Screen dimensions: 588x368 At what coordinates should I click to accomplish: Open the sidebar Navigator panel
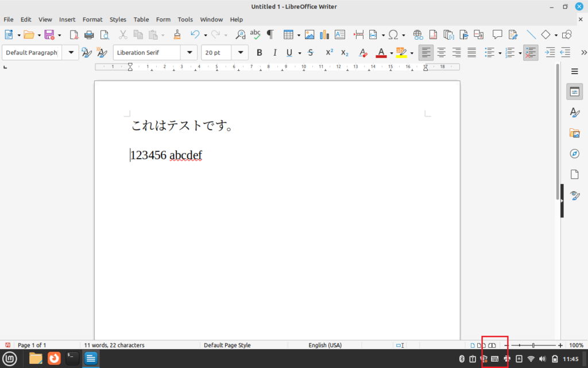pos(574,154)
